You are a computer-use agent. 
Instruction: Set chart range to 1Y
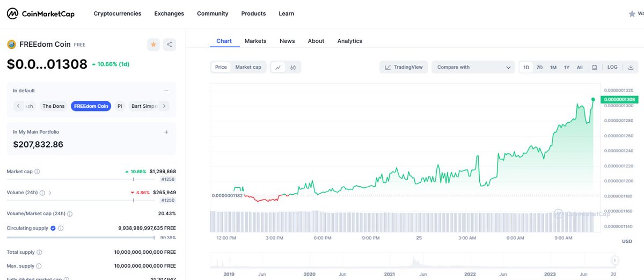tap(567, 67)
